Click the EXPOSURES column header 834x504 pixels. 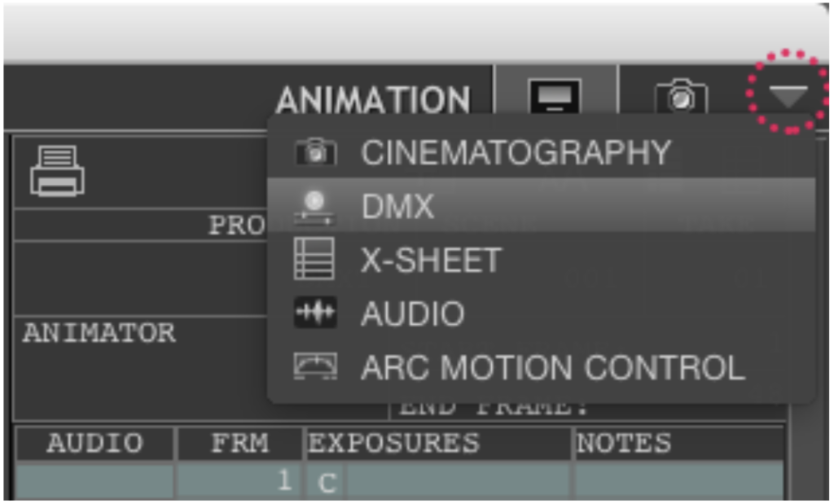(x=438, y=443)
